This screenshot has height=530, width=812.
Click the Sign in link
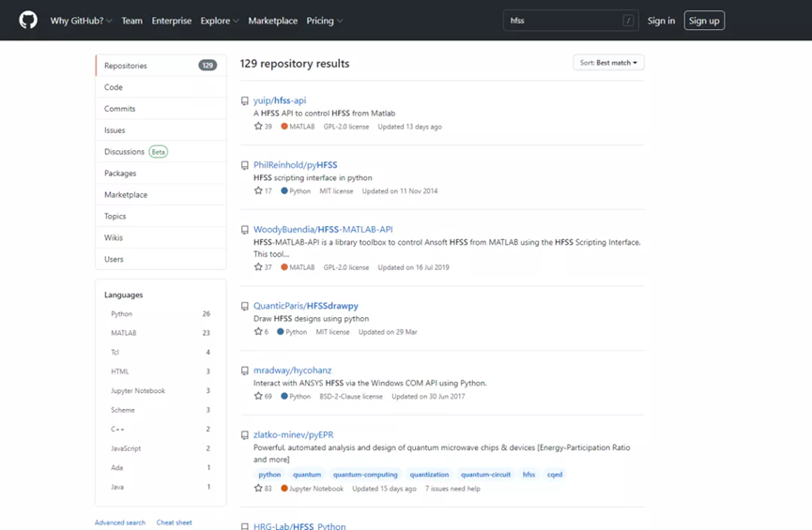click(661, 21)
